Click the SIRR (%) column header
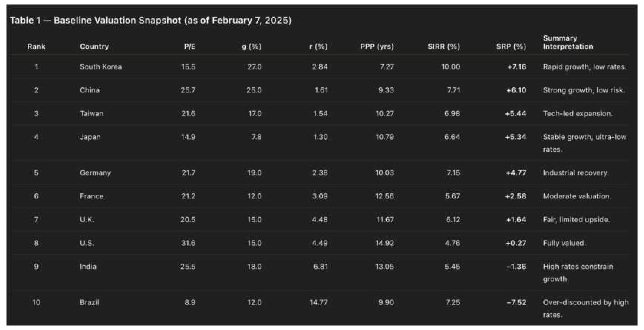644x330 pixels. click(x=444, y=47)
